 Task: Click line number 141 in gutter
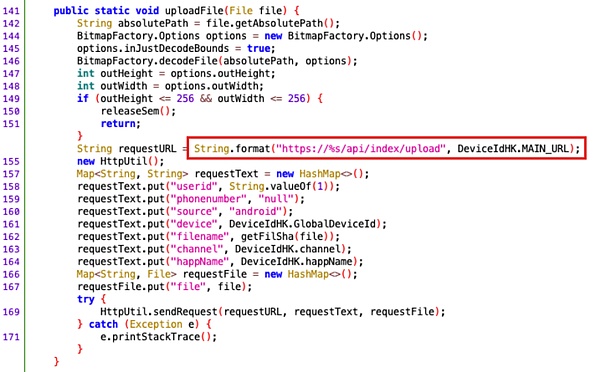tap(11, 11)
